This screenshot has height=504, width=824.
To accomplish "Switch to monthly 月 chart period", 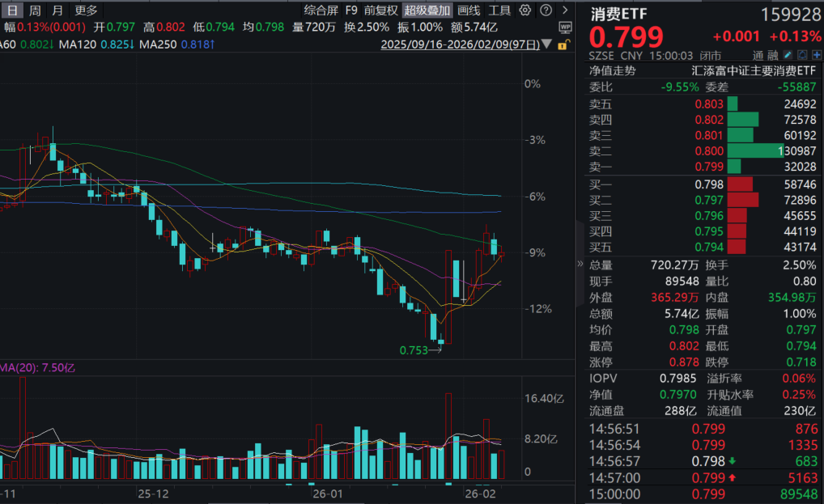I will pos(57,11).
